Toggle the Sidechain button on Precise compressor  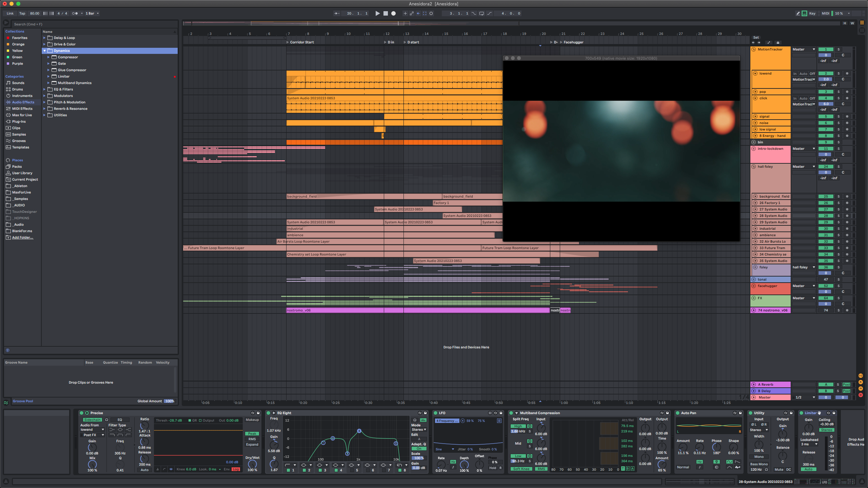tap(92, 420)
